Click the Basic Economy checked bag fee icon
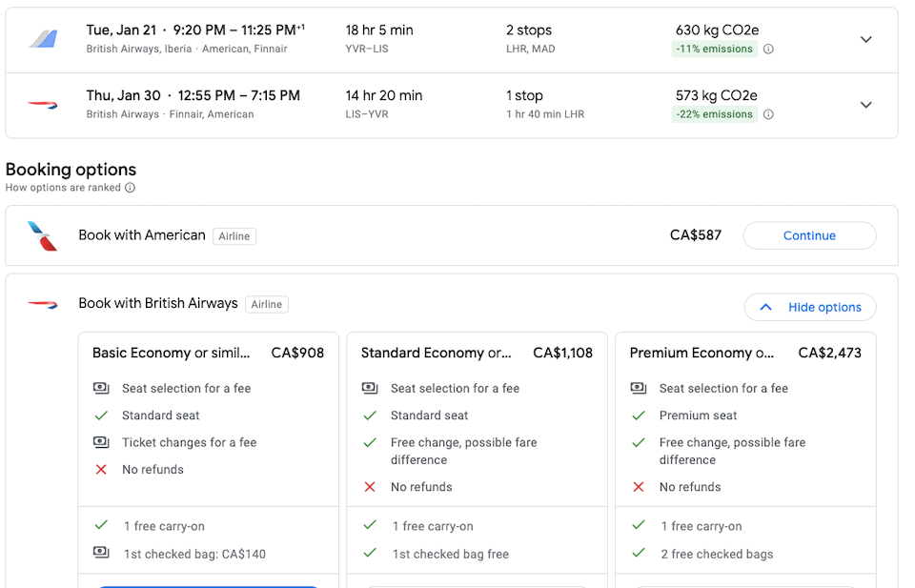The image size is (915, 588). 101,552
